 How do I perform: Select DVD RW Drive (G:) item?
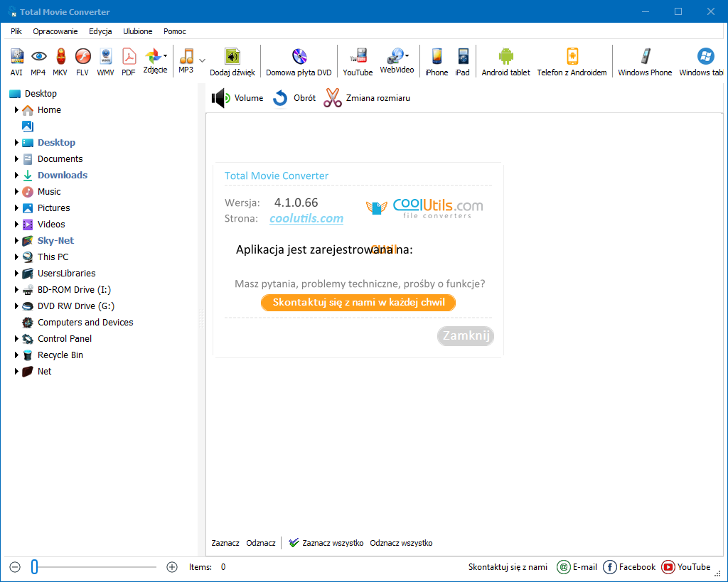[75, 306]
